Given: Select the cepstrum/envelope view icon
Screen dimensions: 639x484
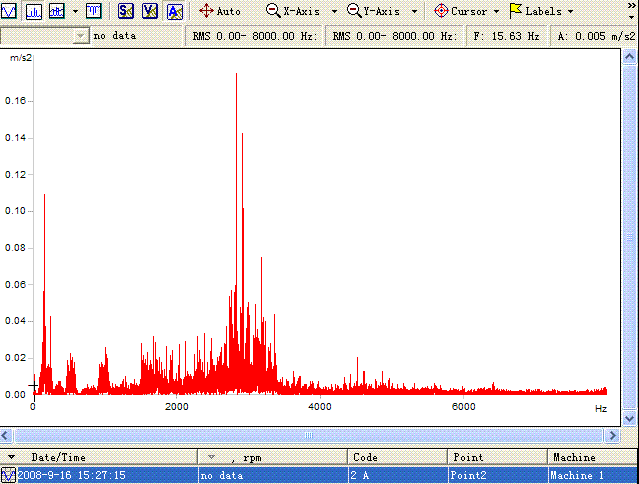Looking at the screenshot, I should point(94,11).
